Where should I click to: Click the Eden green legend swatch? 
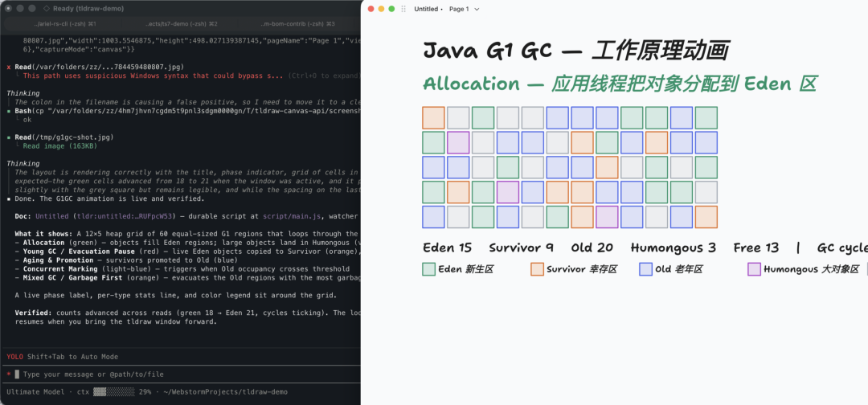tap(428, 269)
